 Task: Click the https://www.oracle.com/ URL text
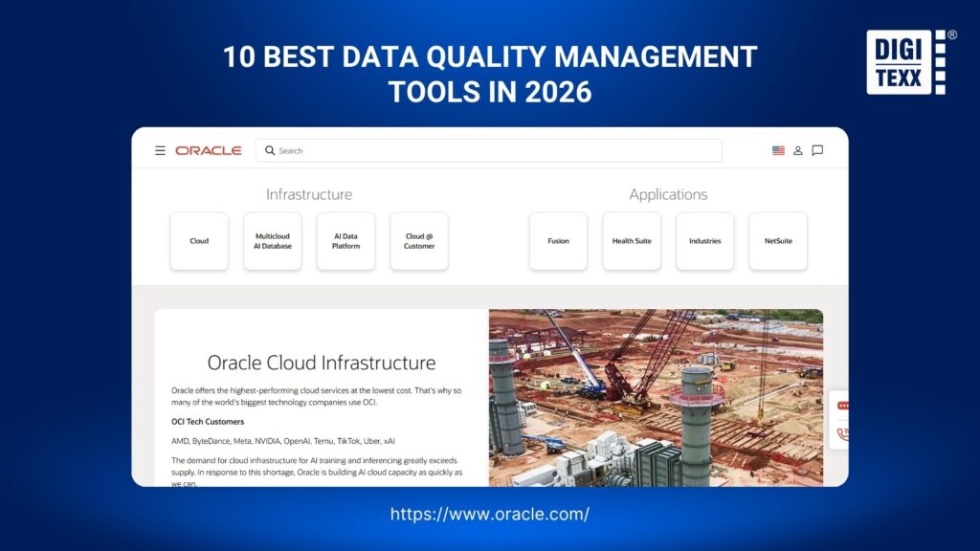489,514
